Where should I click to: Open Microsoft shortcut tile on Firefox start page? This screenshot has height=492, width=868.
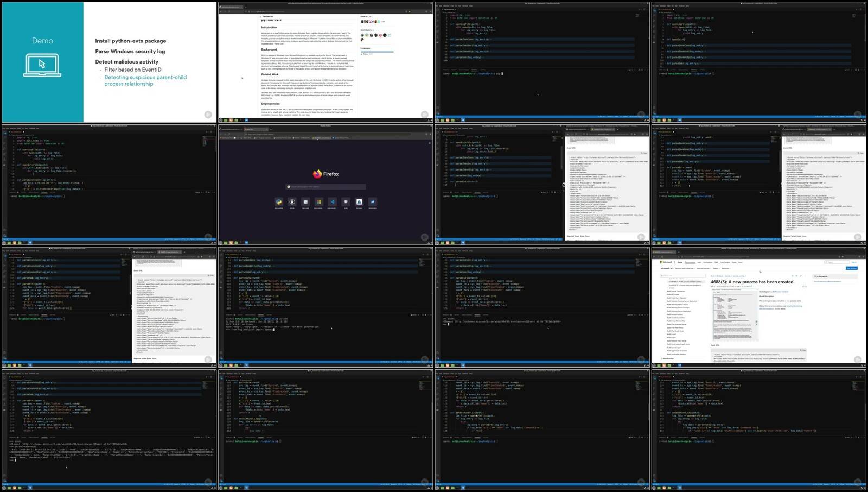(319, 202)
